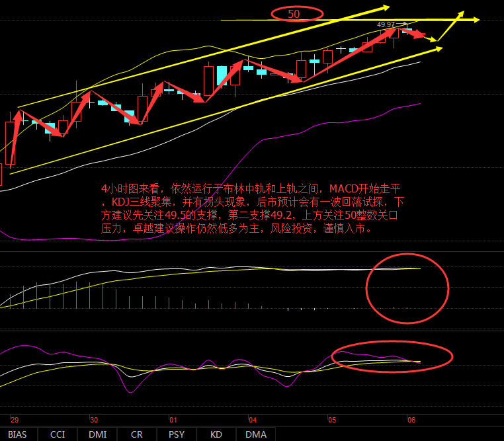Click the red ellipse on KDJ panel
The width and height of the screenshot is (504, 441).
[392, 357]
